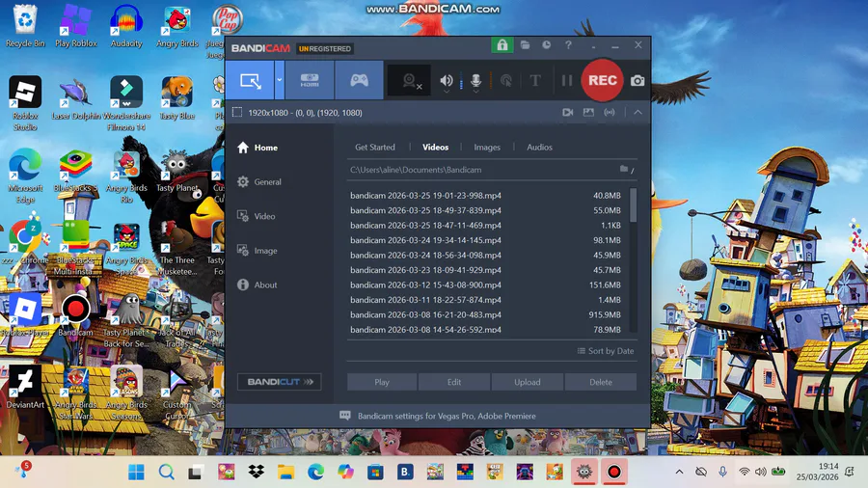Open File Explorer from the taskbar
The height and width of the screenshot is (488, 868).
[x=285, y=472]
